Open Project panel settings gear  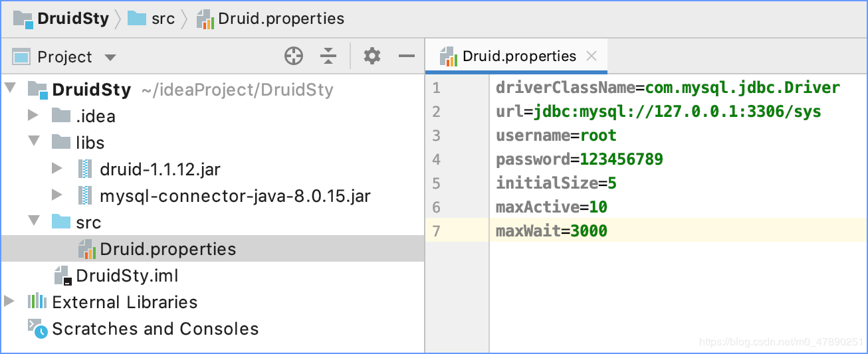[372, 56]
